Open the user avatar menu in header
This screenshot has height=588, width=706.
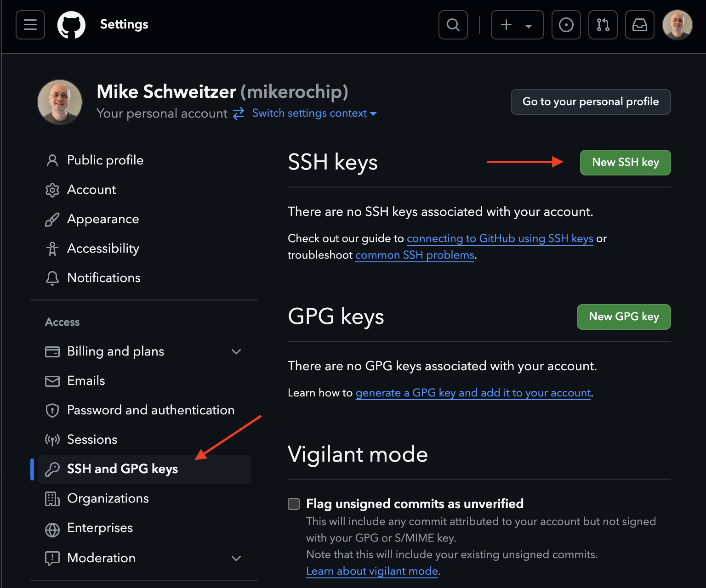tap(678, 25)
